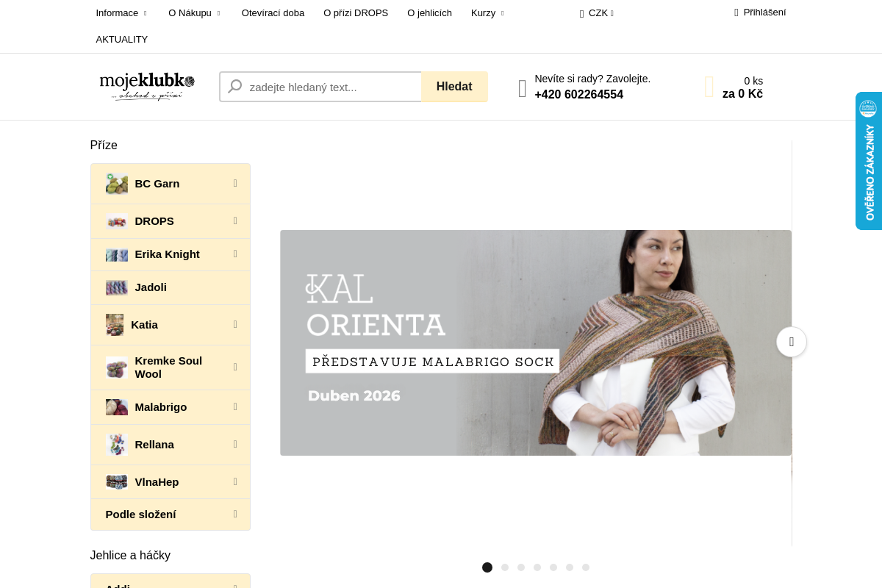Image resolution: width=882 pixels, height=588 pixels.
Task: Click the Malabrigo yarn thumbnail icon
Action: [x=117, y=407]
